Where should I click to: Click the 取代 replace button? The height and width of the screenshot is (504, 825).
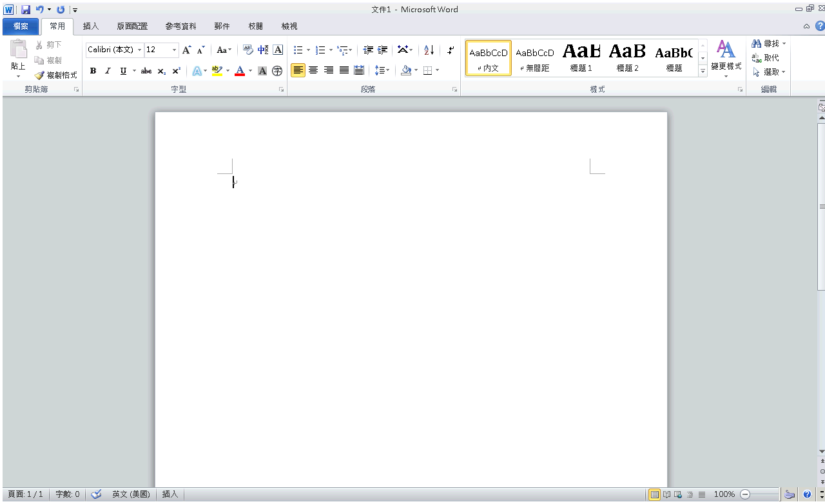[x=766, y=58]
